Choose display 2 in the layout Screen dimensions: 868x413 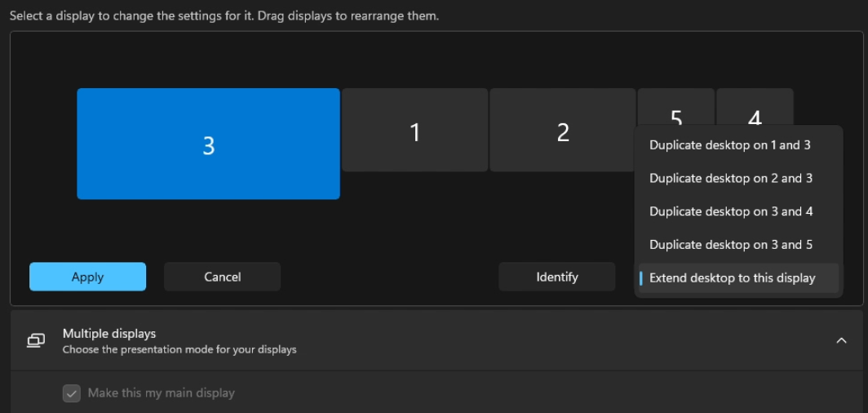tap(562, 131)
